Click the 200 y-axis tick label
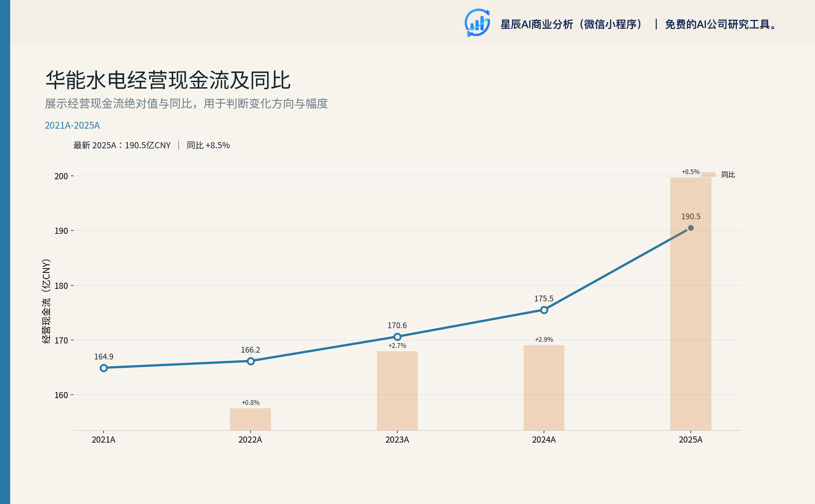 pos(61,176)
